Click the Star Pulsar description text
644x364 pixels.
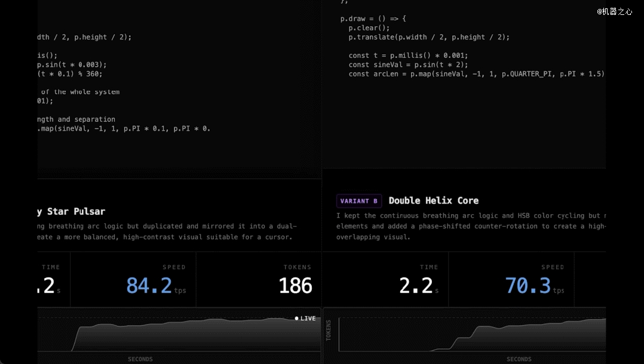point(167,232)
